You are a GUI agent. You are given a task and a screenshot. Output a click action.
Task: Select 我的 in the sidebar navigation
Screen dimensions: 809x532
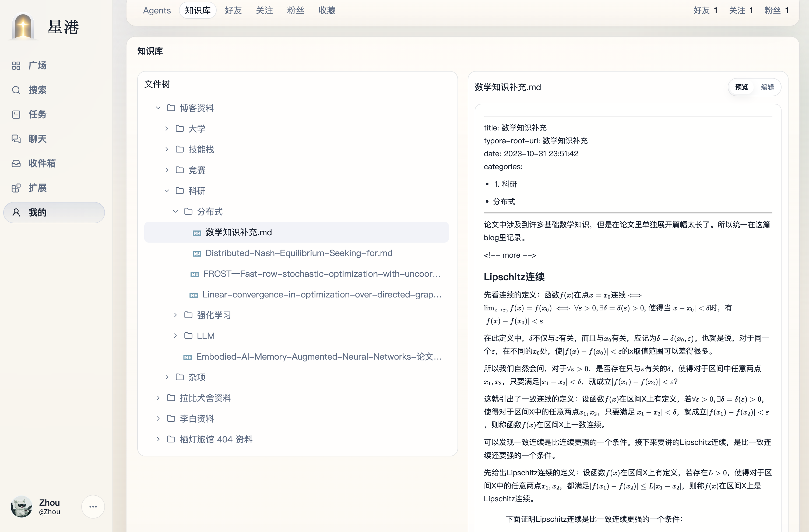37,212
